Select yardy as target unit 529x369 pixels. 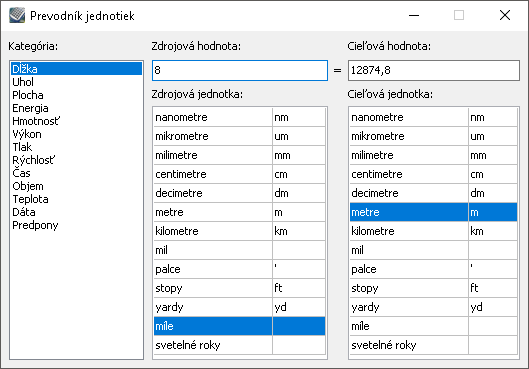tap(434, 307)
